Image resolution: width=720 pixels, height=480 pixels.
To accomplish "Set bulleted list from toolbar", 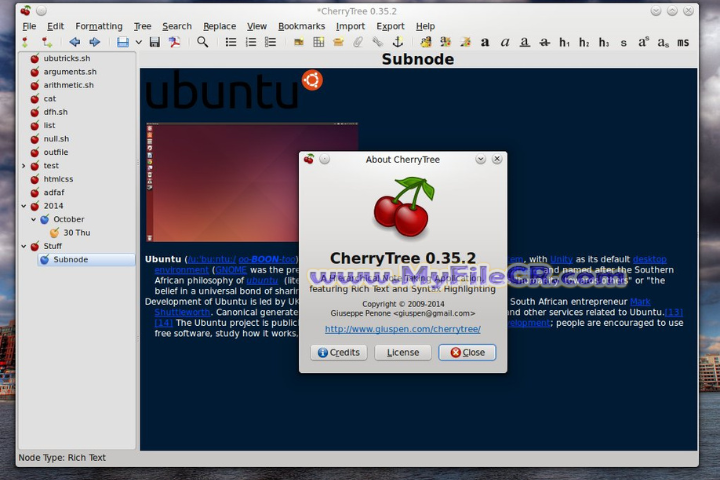I will click(231, 42).
